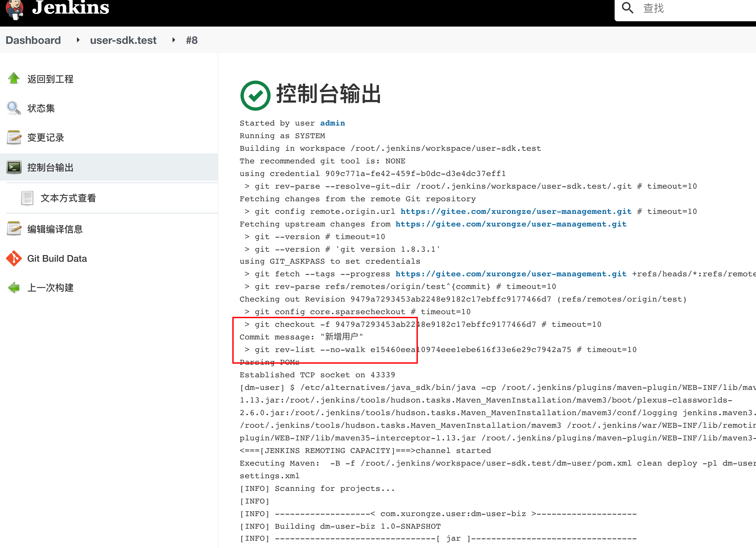
Task: Click 'Fetching changes from the remote Git repository' line
Action: pos(358,199)
